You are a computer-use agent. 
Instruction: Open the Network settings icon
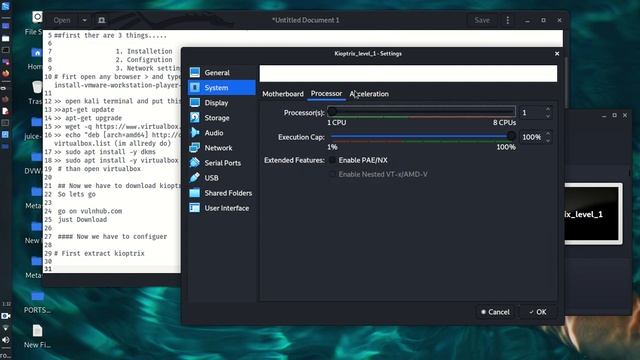tap(195, 148)
